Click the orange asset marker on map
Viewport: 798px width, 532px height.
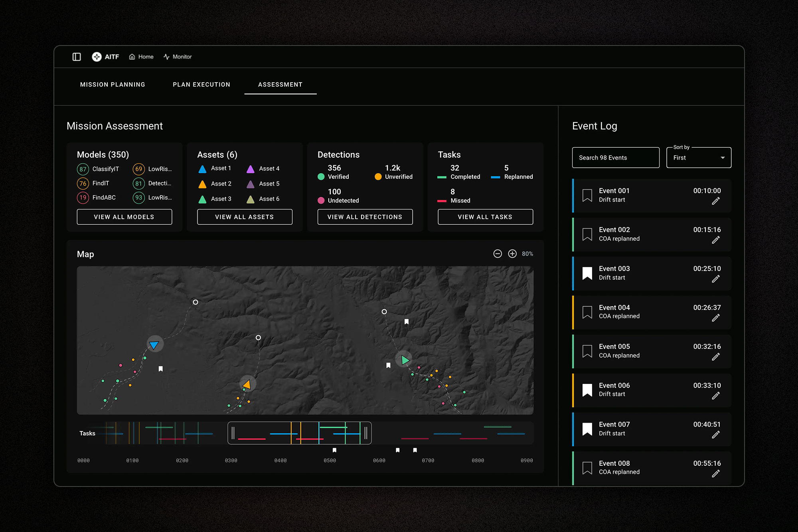point(247,384)
